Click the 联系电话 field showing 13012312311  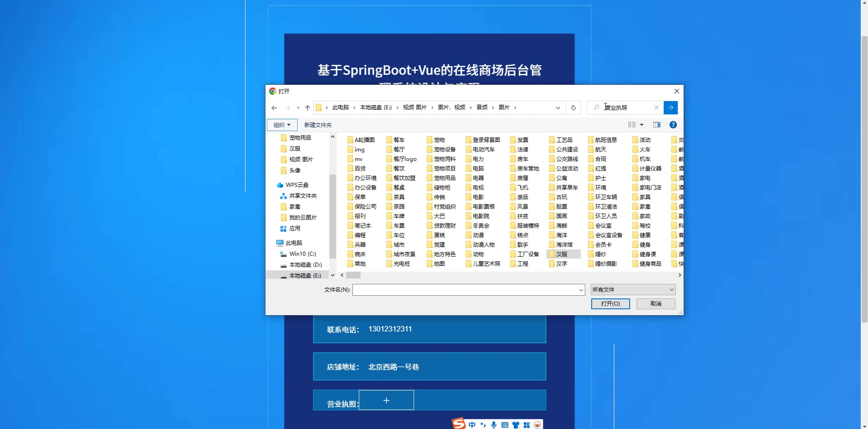(429, 330)
